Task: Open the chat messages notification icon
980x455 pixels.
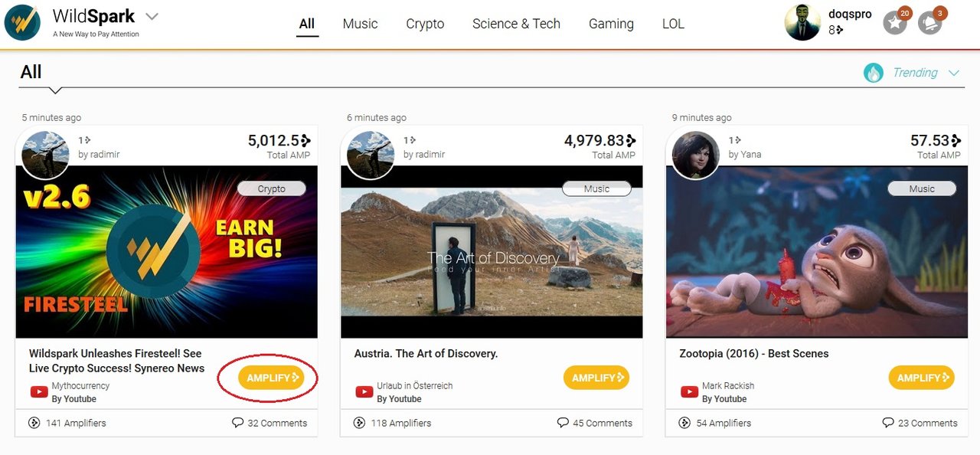Action: [930, 23]
